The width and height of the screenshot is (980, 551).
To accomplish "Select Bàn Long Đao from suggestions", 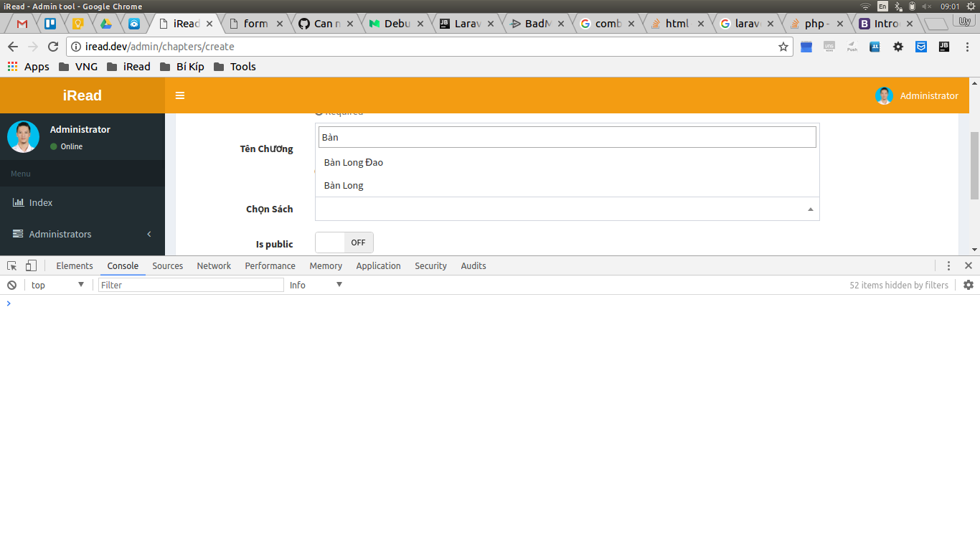I will click(x=353, y=162).
